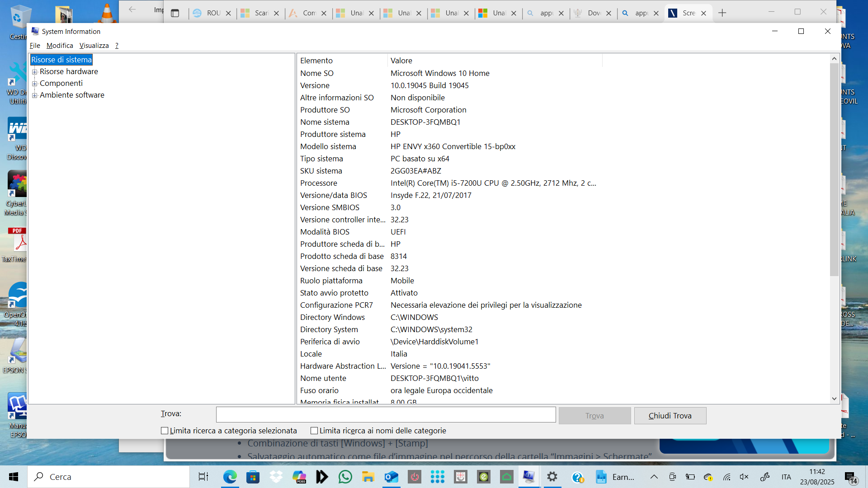
Task: Open the notification center icon
Action: pos(851,477)
